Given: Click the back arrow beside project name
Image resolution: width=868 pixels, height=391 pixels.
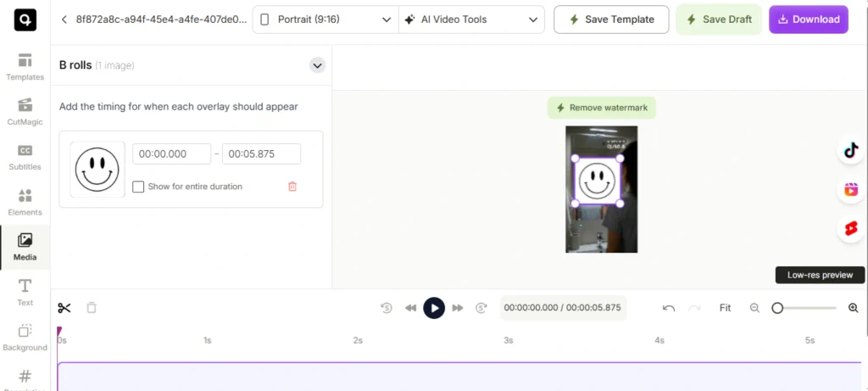Looking at the screenshot, I should coord(64,19).
